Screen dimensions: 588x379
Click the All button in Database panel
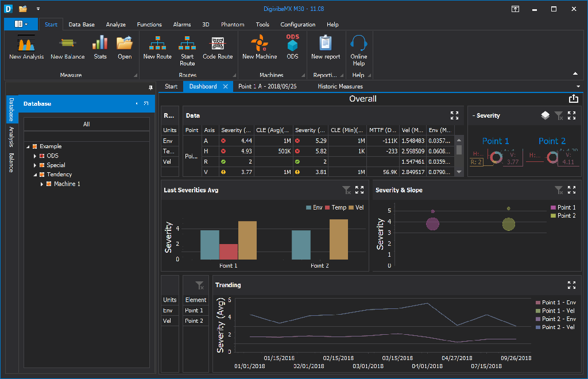87,124
